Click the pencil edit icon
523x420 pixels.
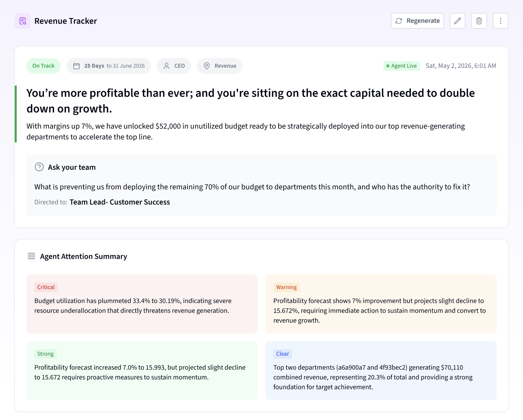pyautogui.click(x=457, y=21)
